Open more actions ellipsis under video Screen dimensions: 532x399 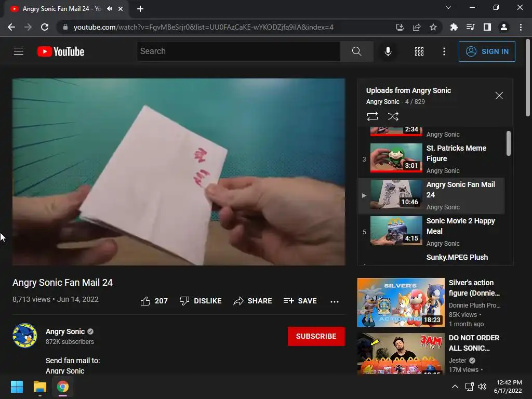pos(335,302)
